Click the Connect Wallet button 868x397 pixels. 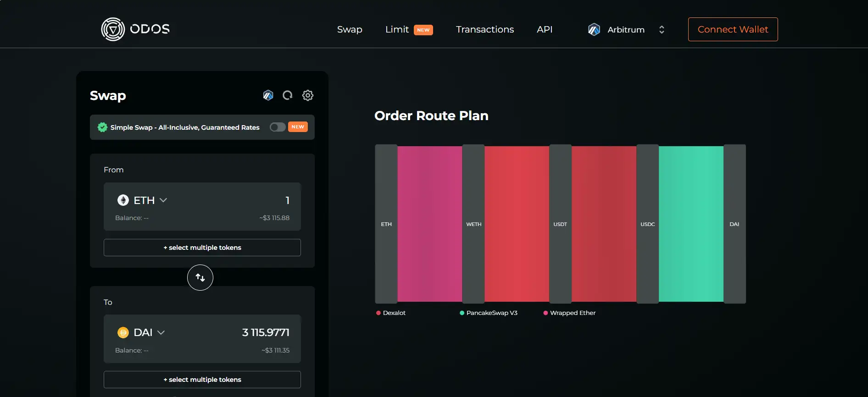click(x=733, y=29)
